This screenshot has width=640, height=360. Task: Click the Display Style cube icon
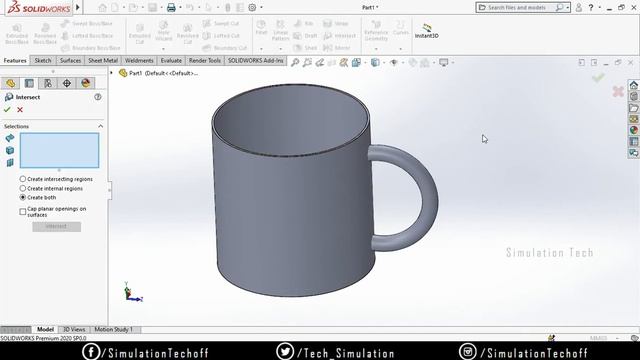[375, 62]
